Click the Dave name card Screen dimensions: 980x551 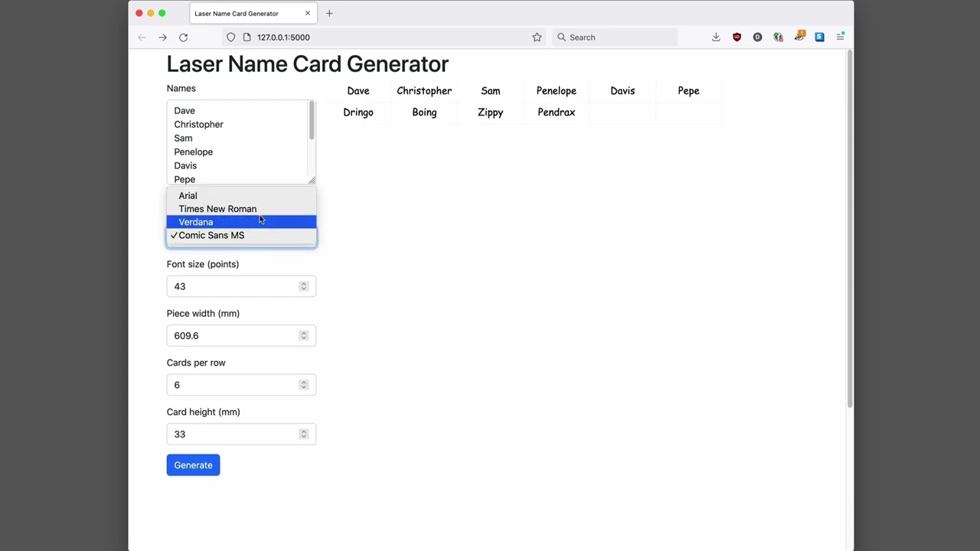click(358, 90)
